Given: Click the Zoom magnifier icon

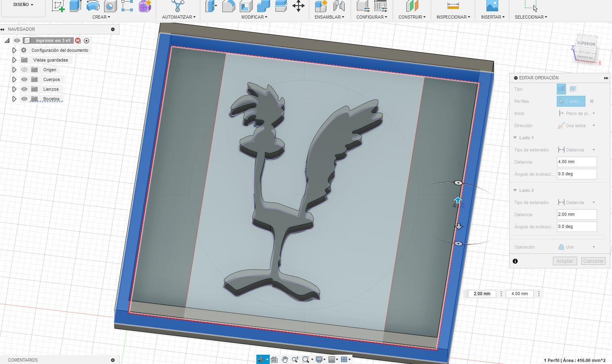Looking at the screenshot, I should point(295,360).
